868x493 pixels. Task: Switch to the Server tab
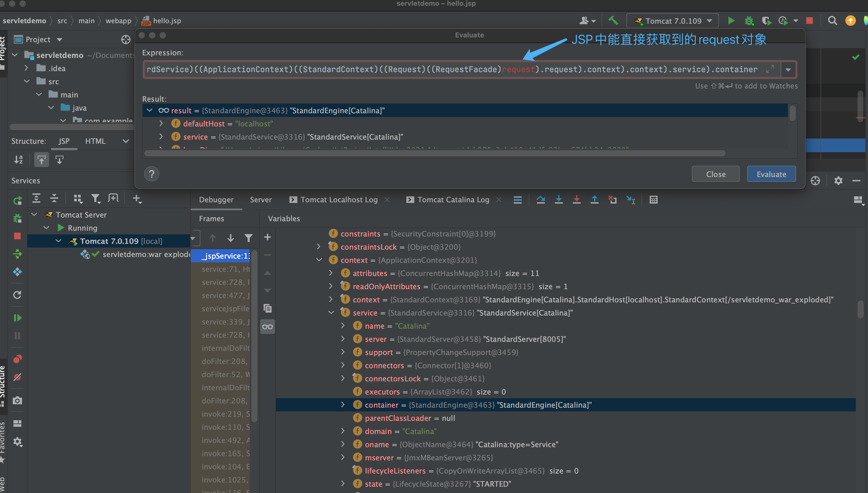(x=261, y=200)
